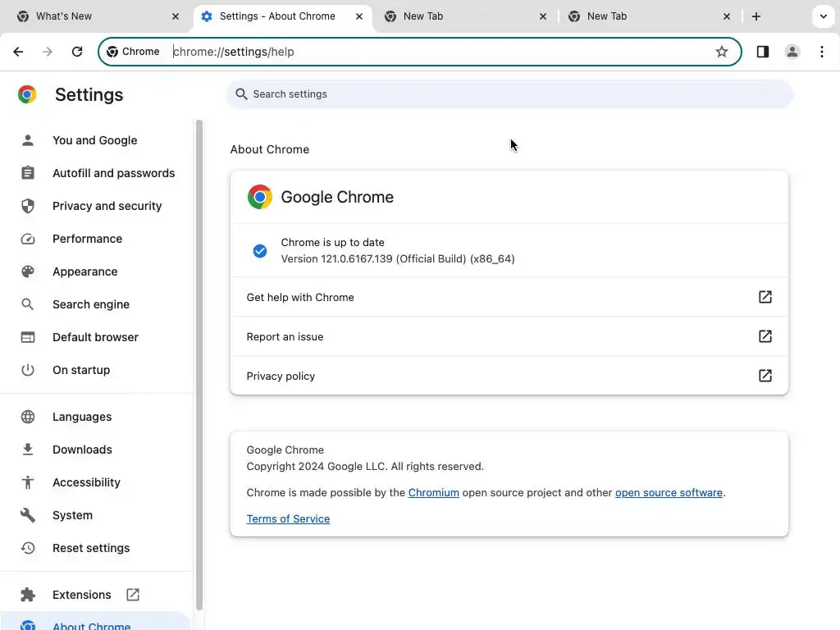
Task: Click the Chrome site info chip
Action: [134, 52]
